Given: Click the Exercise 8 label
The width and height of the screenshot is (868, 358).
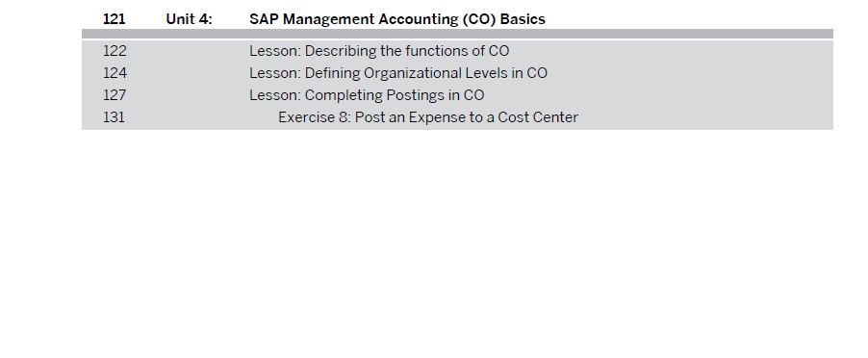Looking at the screenshot, I should pyautogui.click(x=315, y=117).
